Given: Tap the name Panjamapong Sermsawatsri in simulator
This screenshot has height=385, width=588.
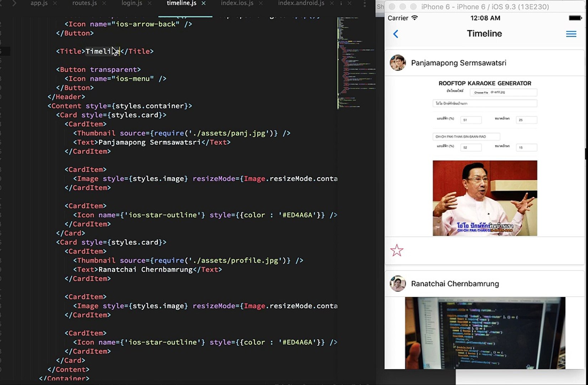Looking at the screenshot, I should 459,63.
